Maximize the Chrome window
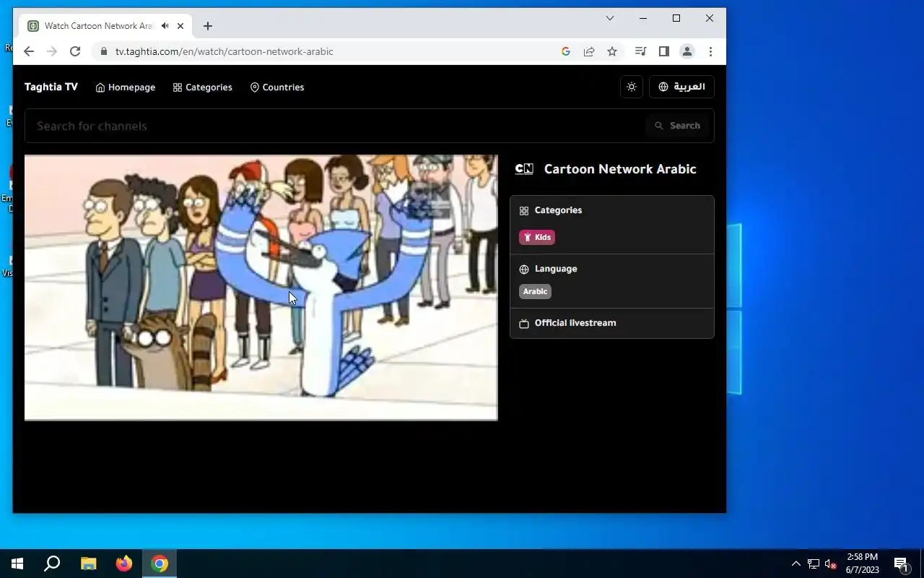This screenshot has height=578, width=924. (x=676, y=18)
